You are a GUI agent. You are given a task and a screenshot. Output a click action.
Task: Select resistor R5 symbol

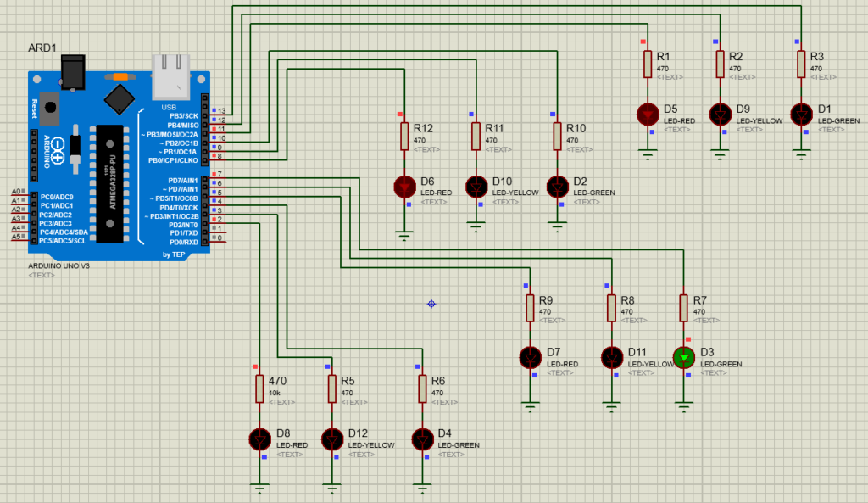tap(332, 388)
